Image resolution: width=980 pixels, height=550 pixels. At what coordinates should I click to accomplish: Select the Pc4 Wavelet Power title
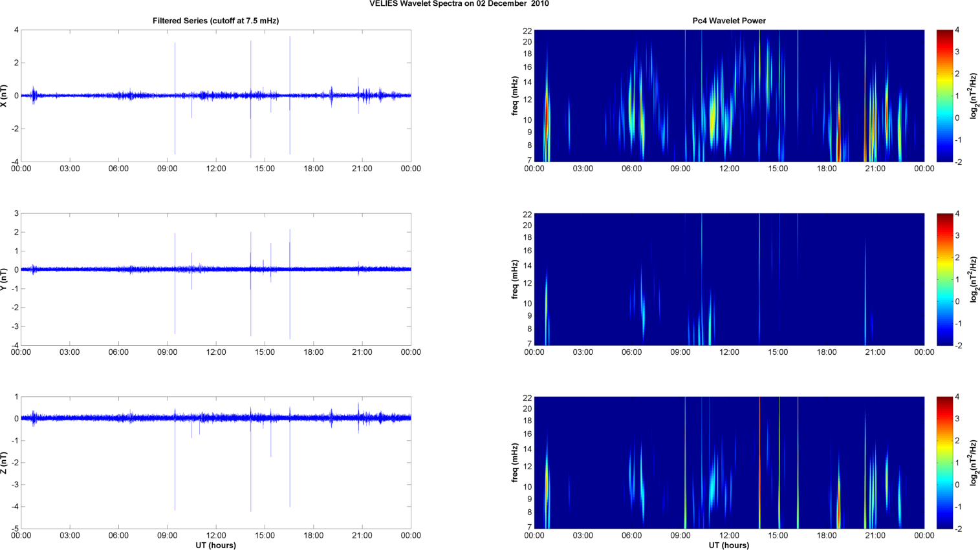click(729, 21)
